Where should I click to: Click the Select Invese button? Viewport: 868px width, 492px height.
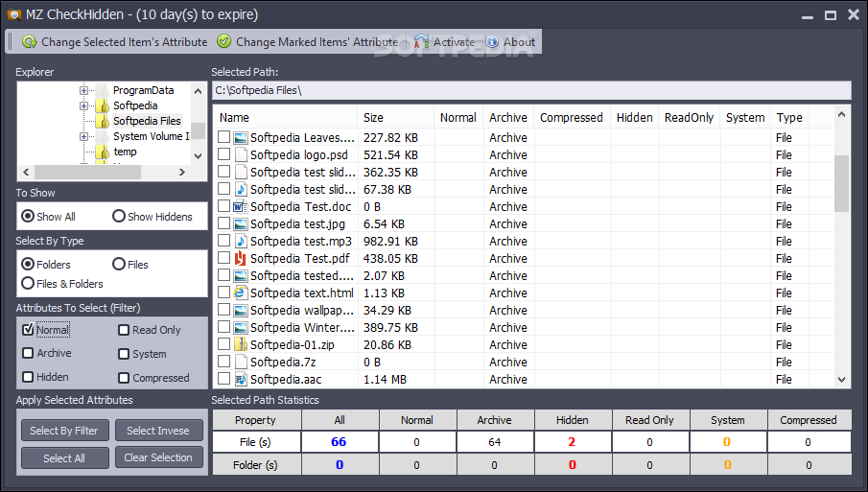coord(158,431)
